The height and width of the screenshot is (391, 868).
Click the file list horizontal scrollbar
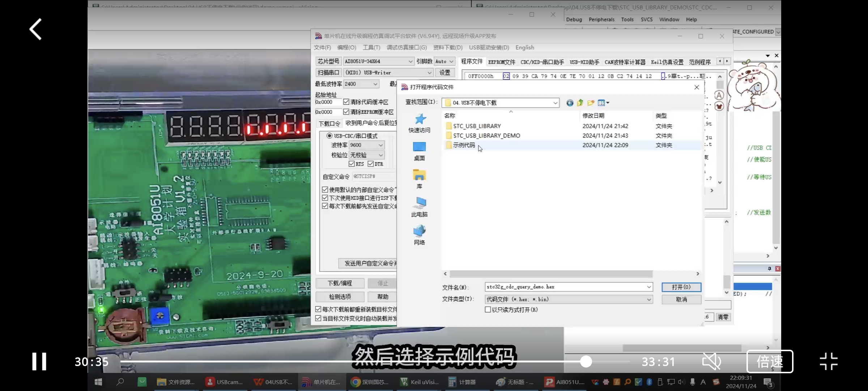pos(551,274)
